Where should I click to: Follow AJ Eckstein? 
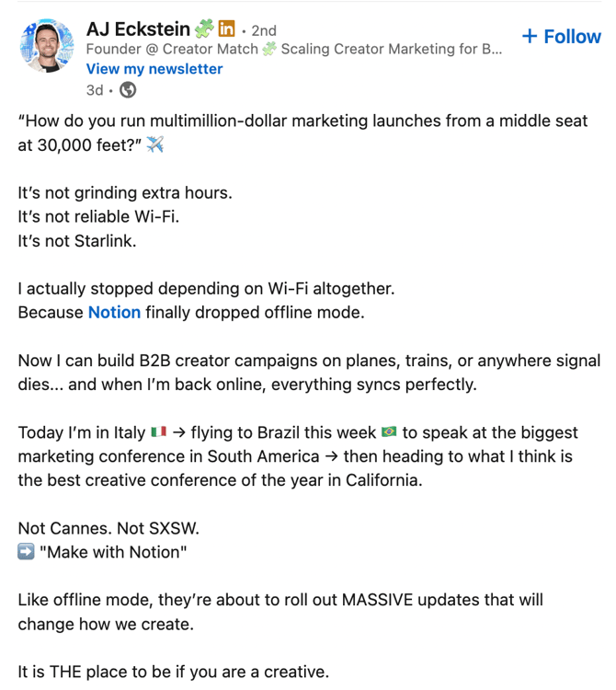pyautogui.click(x=561, y=37)
